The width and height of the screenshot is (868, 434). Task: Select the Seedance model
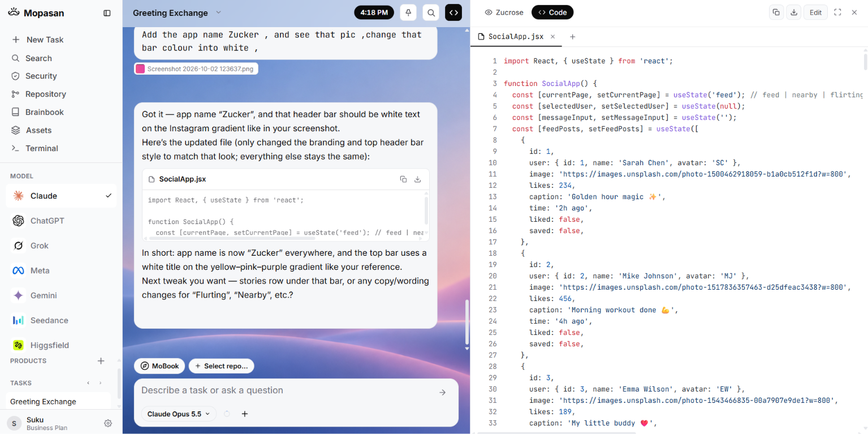pos(61,320)
